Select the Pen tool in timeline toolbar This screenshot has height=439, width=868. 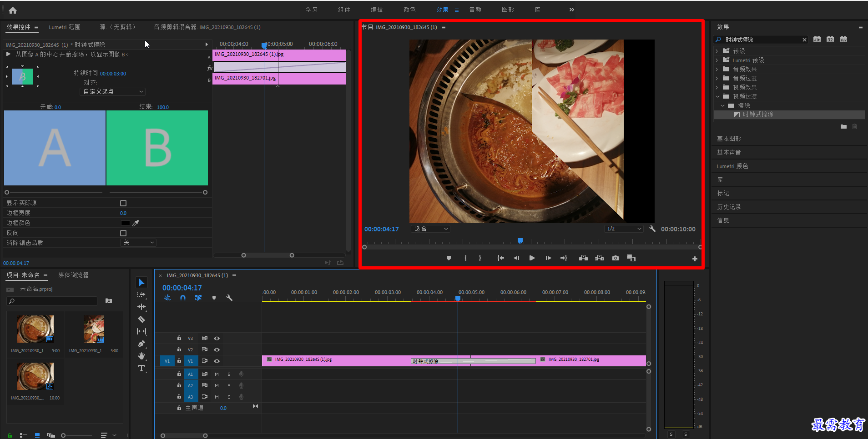click(141, 344)
